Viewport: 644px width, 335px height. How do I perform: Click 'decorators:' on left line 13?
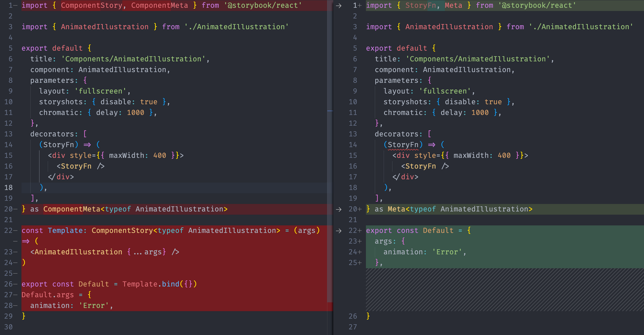pyautogui.click(x=54, y=134)
